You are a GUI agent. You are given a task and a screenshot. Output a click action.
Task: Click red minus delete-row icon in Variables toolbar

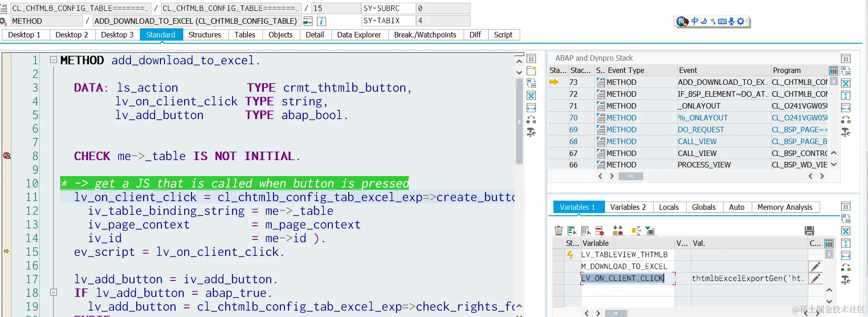tap(599, 231)
